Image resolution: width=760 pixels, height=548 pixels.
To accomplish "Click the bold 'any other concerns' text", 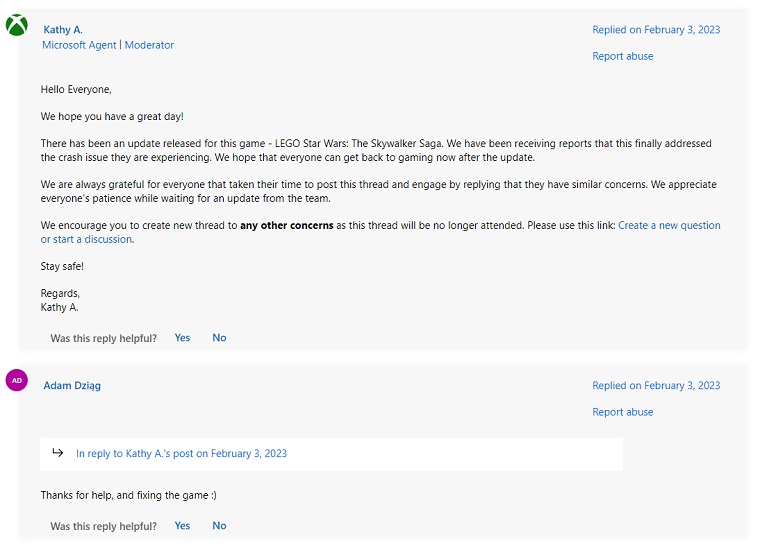I will (286, 225).
